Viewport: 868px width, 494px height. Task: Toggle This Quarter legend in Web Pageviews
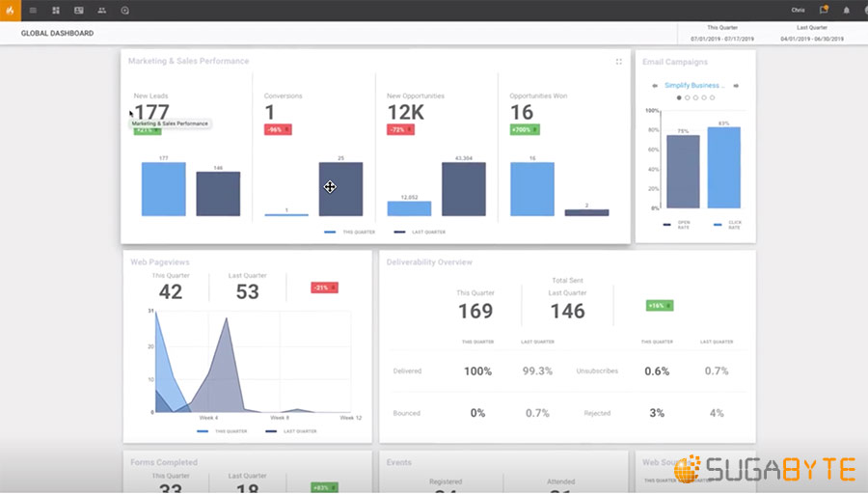(222, 431)
